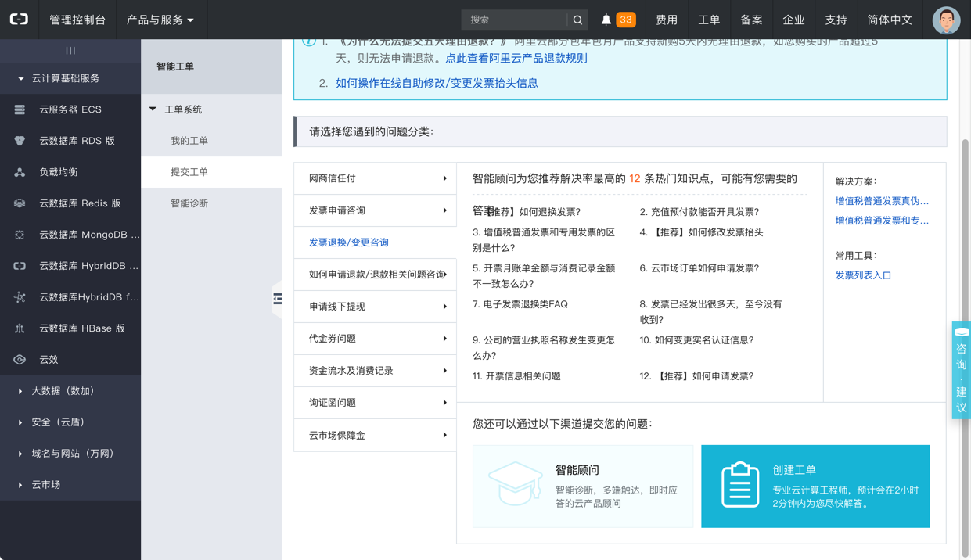Open the 产品与服务 dropdown
971x560 pixels.
point(160,20)
